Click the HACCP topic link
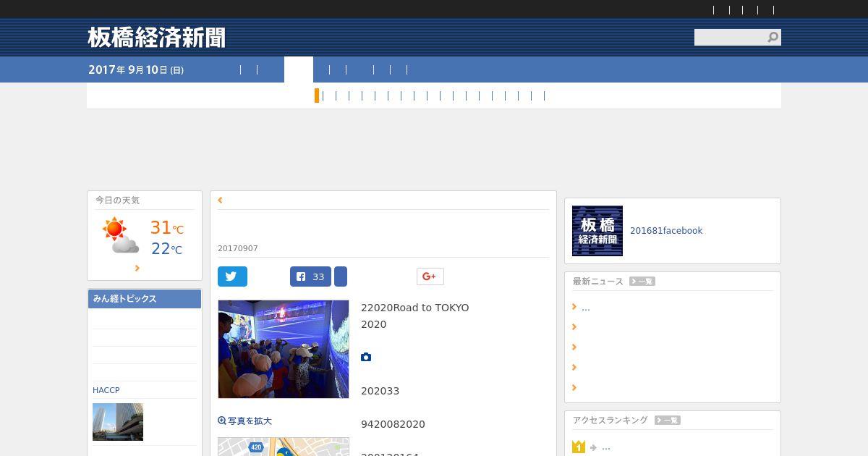Image resolution: width=868 pixels, height=456 pixels. point(106,390)
